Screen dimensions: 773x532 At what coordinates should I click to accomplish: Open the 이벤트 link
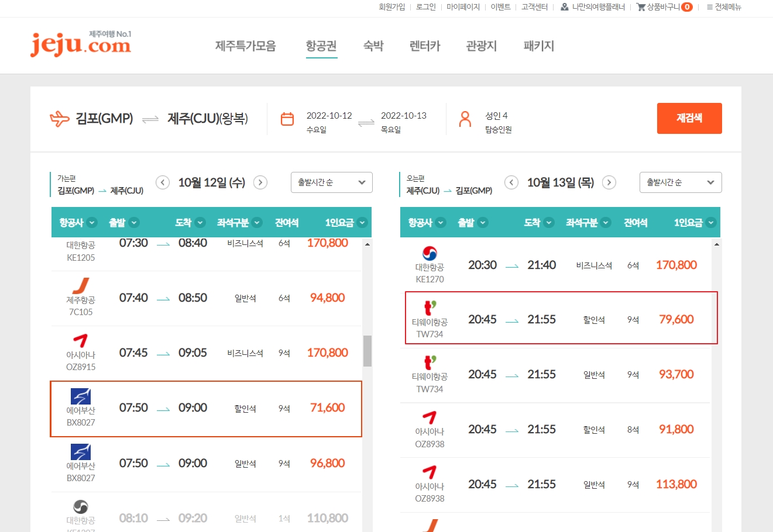pyautogui.click(x=501, y=7)
